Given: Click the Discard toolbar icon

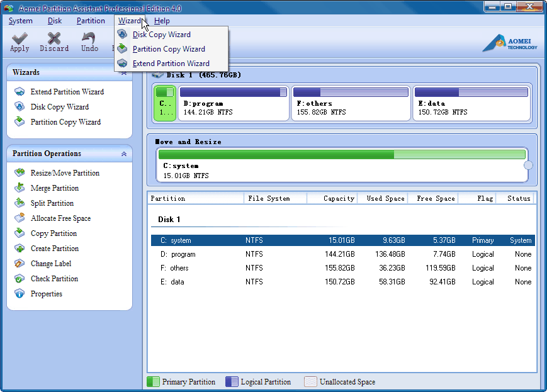Looking at the screenshot, I should pos(54,39).
